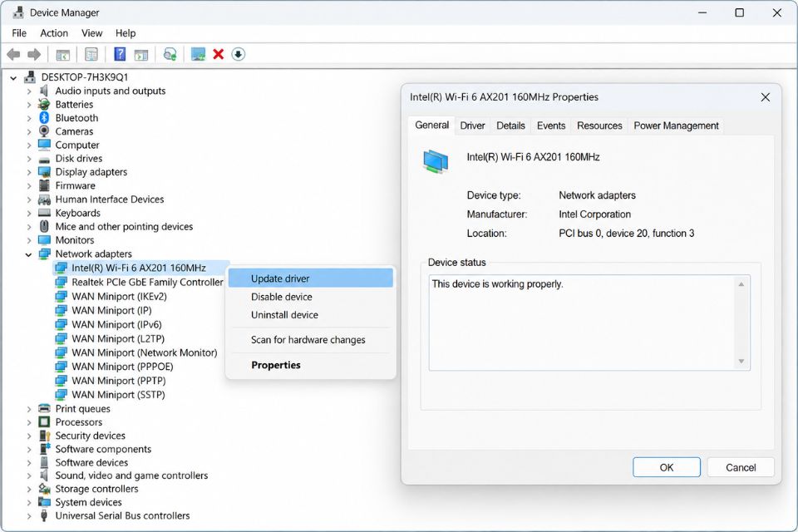Expand the System devices category
This screenshot has width=798, height=532.
[29, 502]
